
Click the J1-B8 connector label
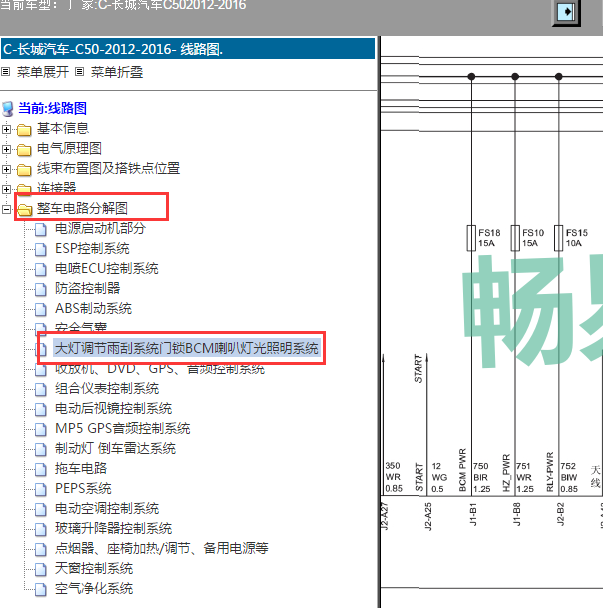517,514
